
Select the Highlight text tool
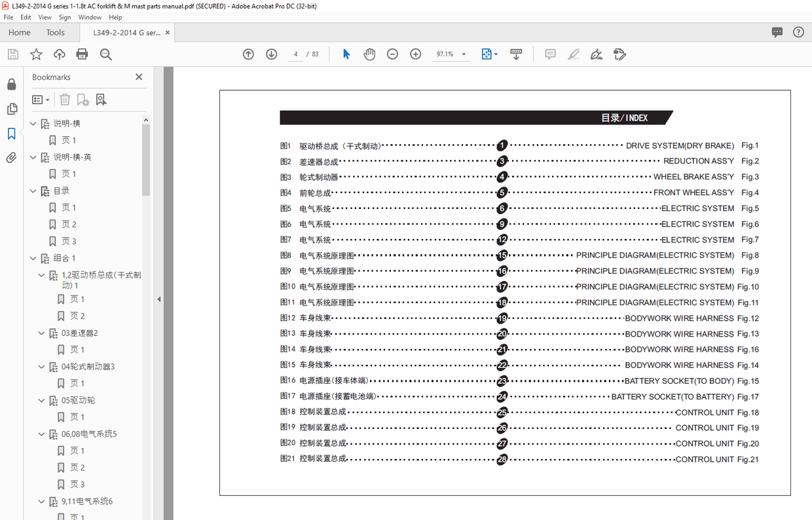[x=574, y=54]
